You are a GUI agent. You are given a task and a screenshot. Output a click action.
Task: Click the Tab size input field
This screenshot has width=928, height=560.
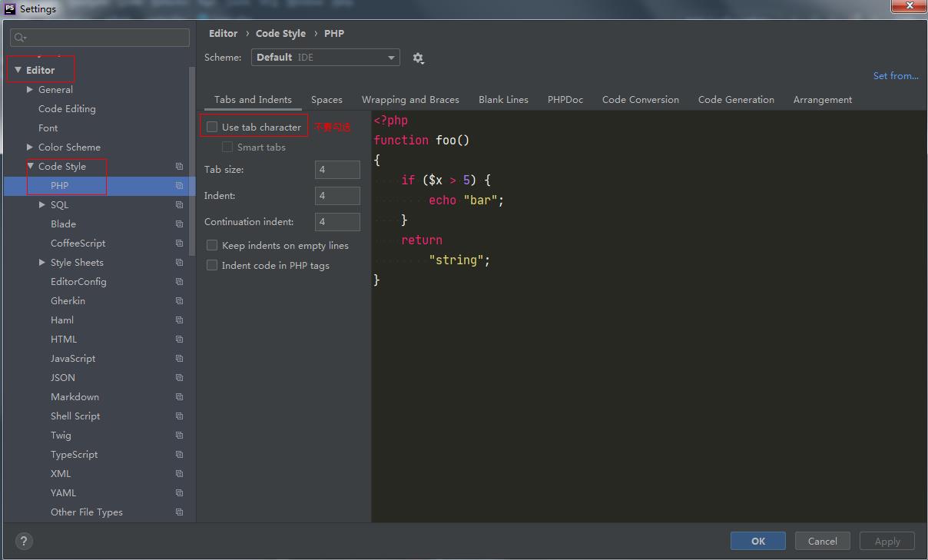click(x=337, y=170)
